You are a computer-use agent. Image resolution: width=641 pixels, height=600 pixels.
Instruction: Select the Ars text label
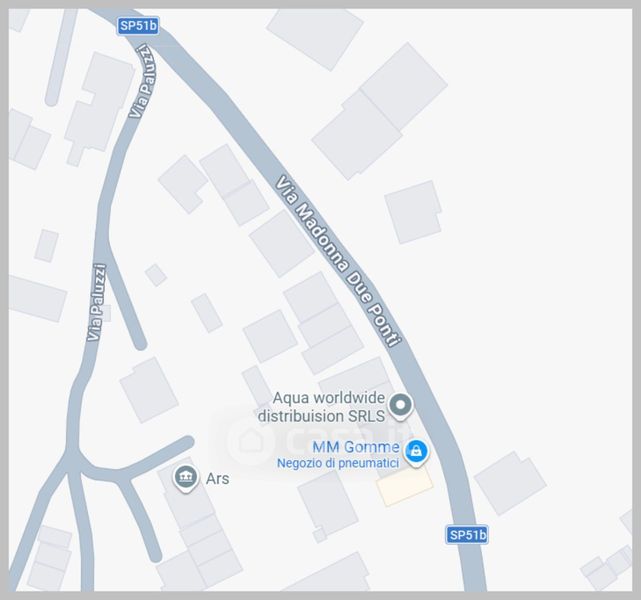pos(217,479)
